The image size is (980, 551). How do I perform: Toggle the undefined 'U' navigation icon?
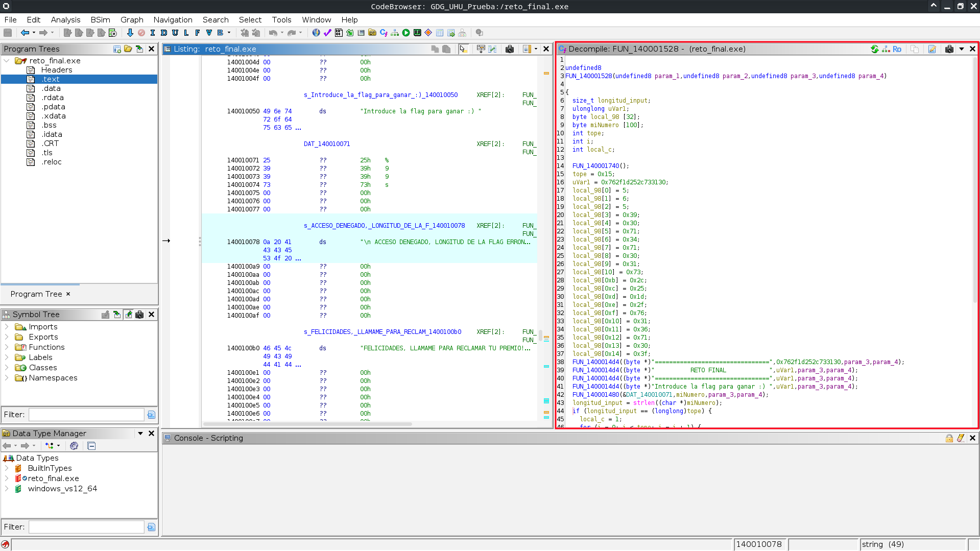click(175, 33)
